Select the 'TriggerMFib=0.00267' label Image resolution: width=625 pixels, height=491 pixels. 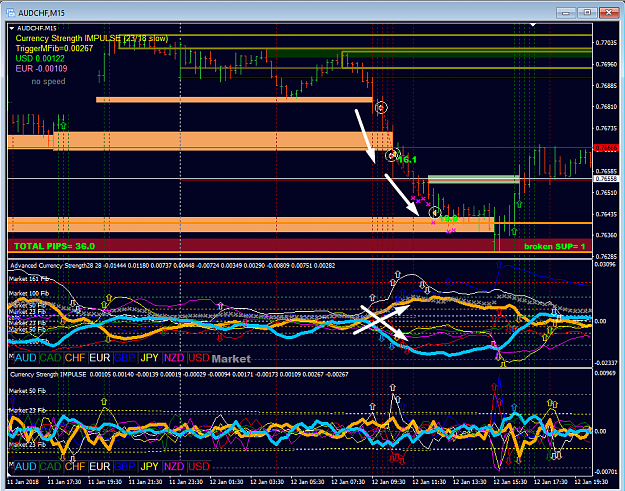(x=54, y=49)
